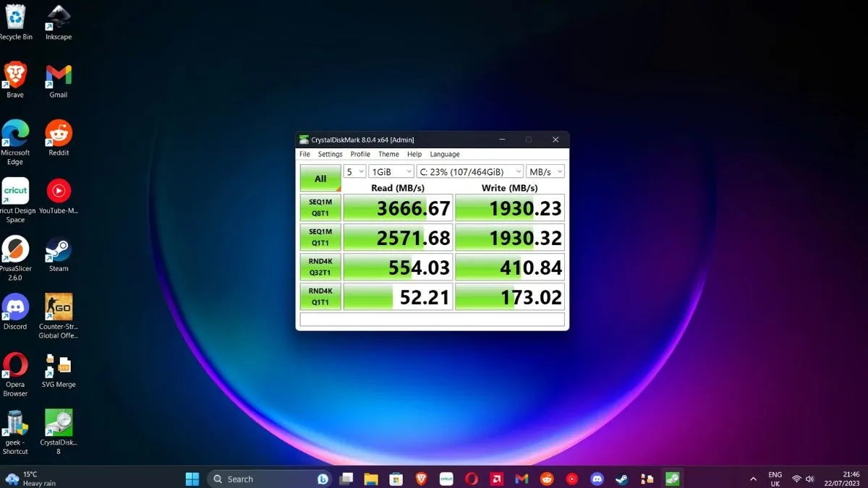Run the SEQ1M Q8T1 test button
This screenshot has height=488, width=868.
click(320, 207)
